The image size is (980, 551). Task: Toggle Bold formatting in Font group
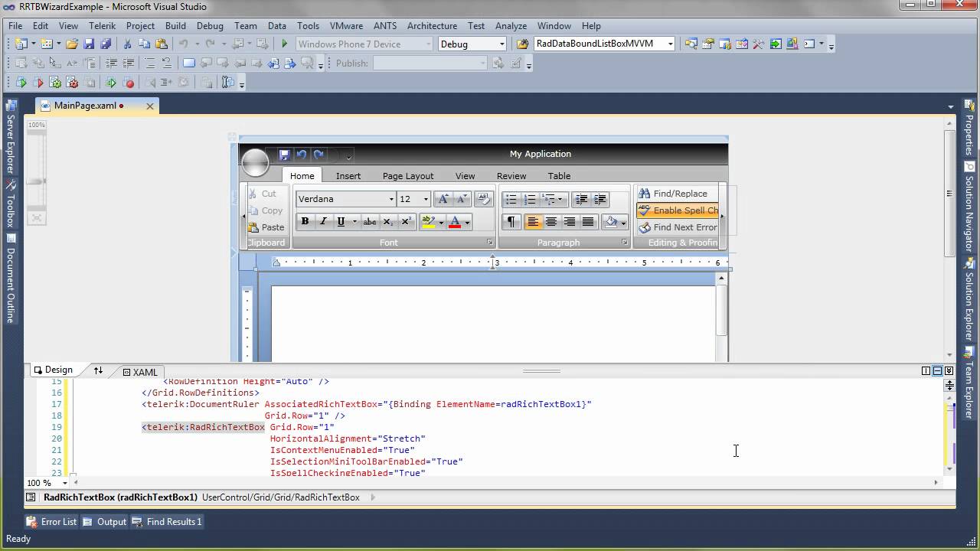click(305, 222)
